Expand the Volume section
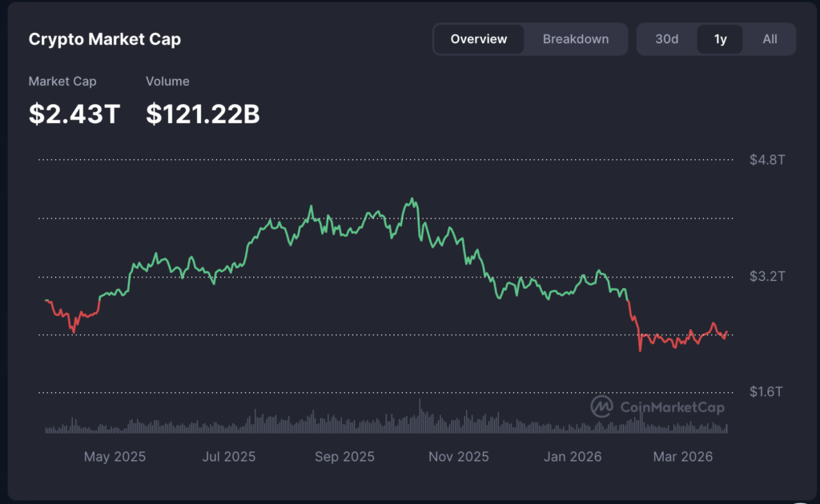The image size is (820, 504). click(167, 81)
